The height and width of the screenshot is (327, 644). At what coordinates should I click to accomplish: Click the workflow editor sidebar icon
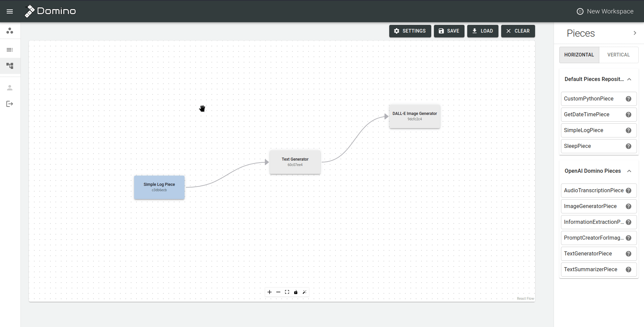point(10,66)
